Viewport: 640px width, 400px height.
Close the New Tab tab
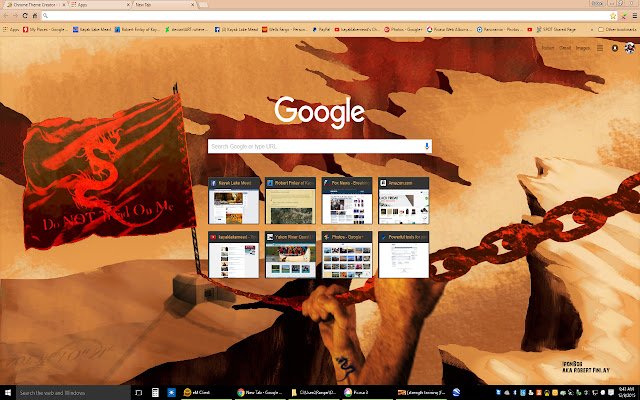coord(193,5)
